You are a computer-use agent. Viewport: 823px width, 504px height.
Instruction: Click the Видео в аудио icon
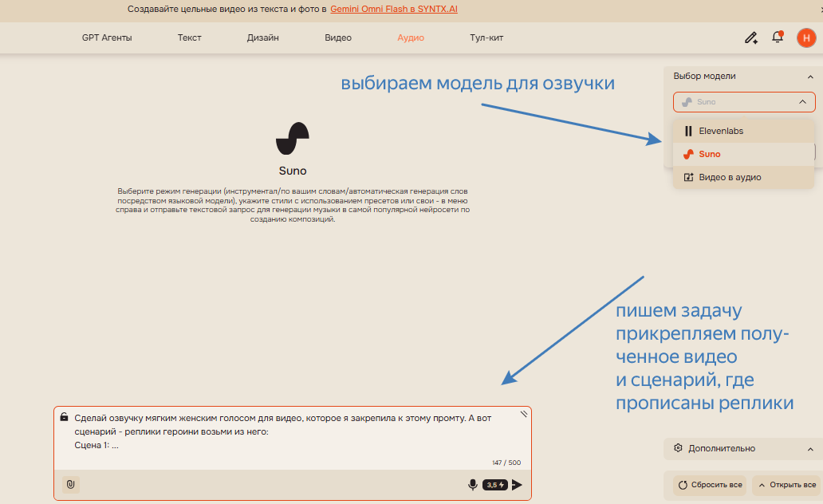pyautogui.click(x=688, y=178)
